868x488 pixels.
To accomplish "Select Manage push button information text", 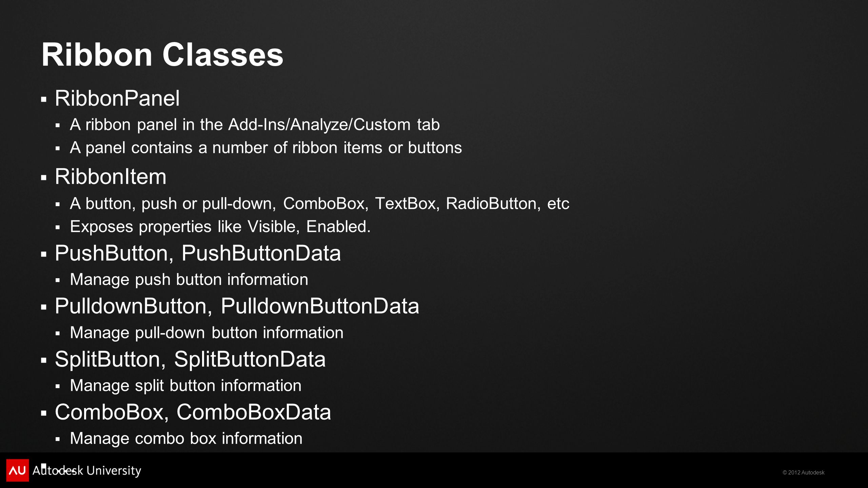I will pyautogui.click(x=189, y=280).
